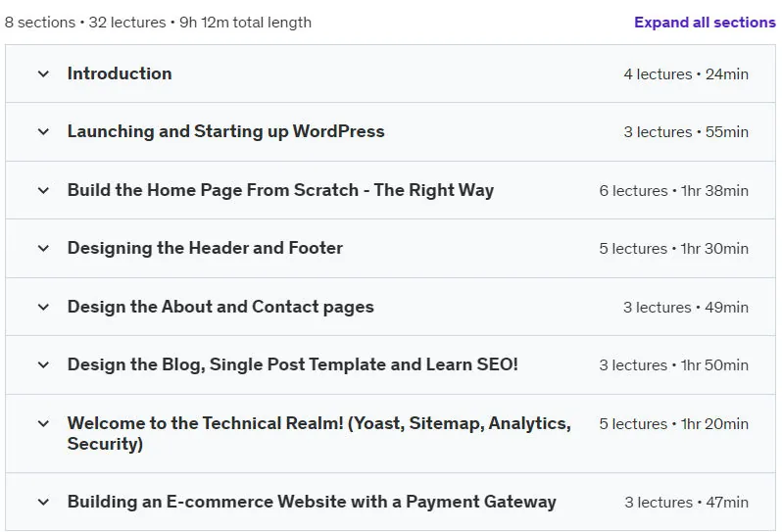Image resolution: width=782 pixels, height=532 pixels.
Task: Toggle chevron for Design the Blog section
Action: 43,365
